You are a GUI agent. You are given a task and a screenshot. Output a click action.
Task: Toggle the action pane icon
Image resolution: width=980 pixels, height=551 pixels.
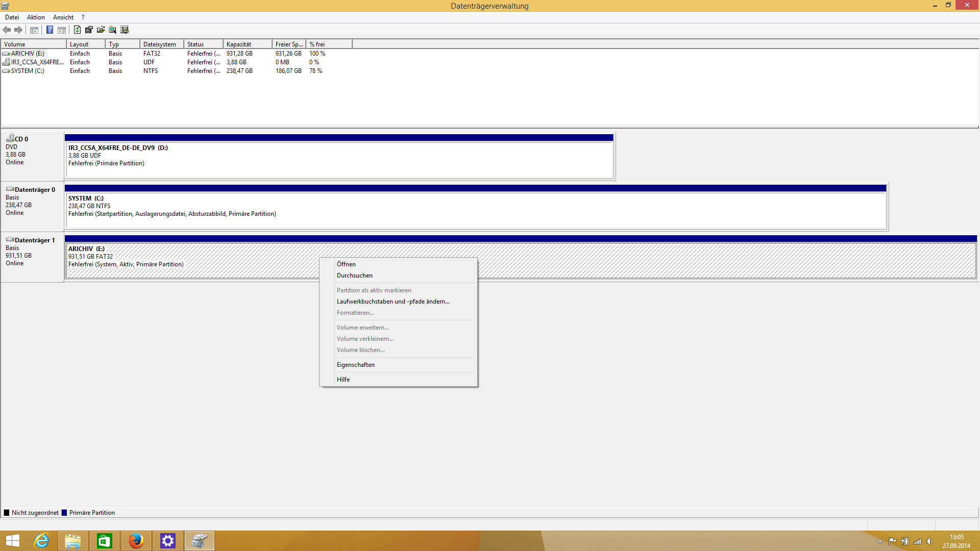62,30
